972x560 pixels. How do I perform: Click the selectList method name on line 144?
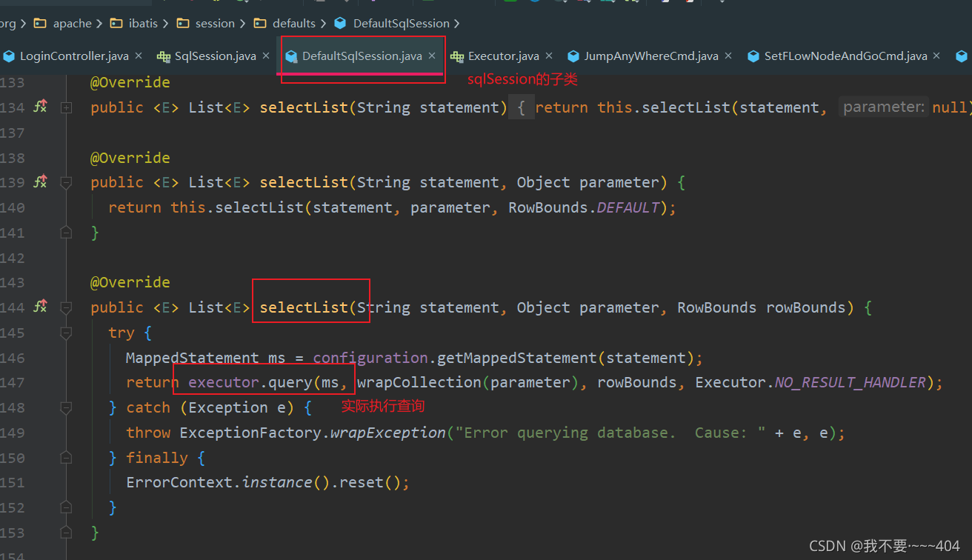304,307
